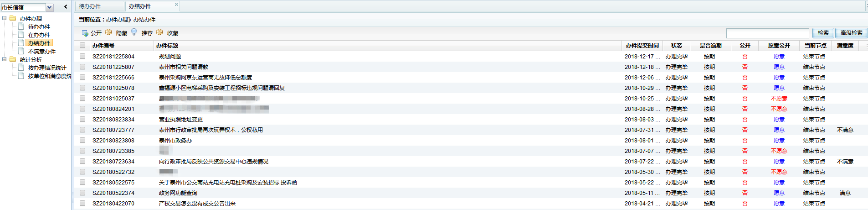Screen dimensions: 868x210
Task: Click the search text input field
Action: tap(767, 33)
